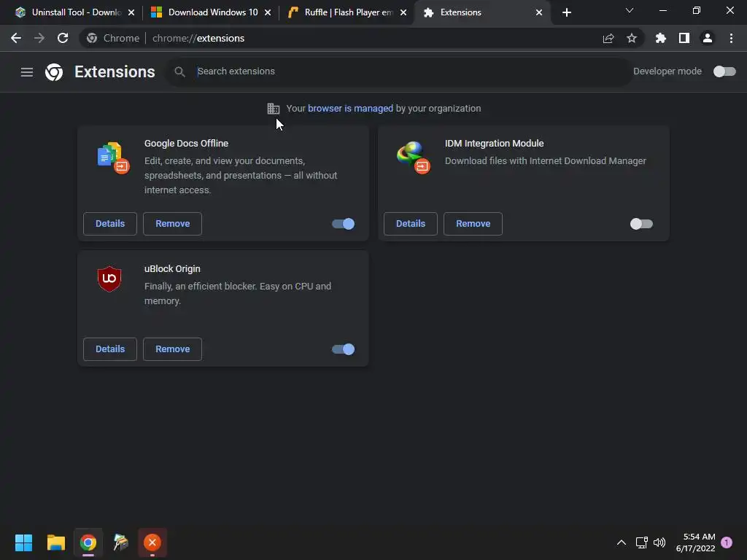Open the clock and date in taskbar
Image resolution: width=747 pixels, height=560 pixels.
[x=695, y=542]
